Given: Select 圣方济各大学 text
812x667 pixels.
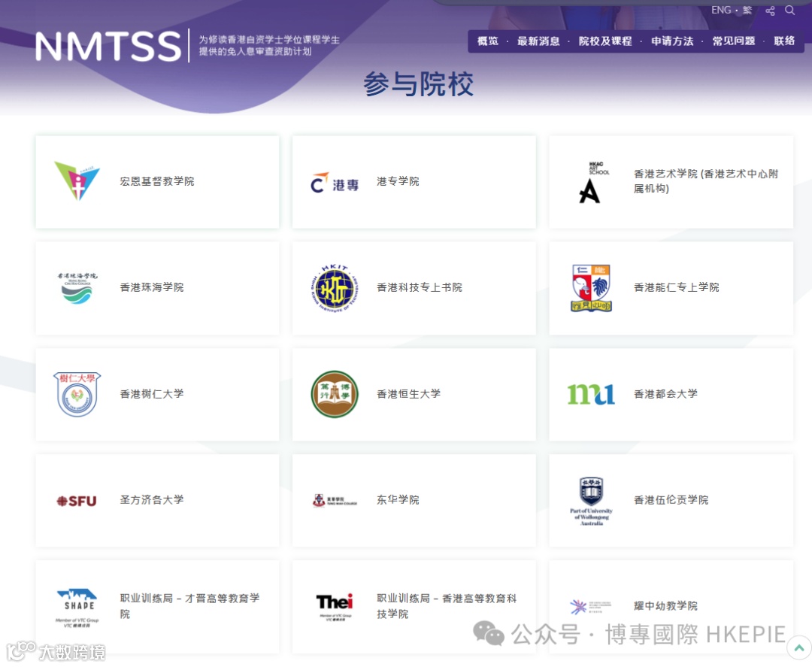Looking at the screenshot, I should (152, 500).
